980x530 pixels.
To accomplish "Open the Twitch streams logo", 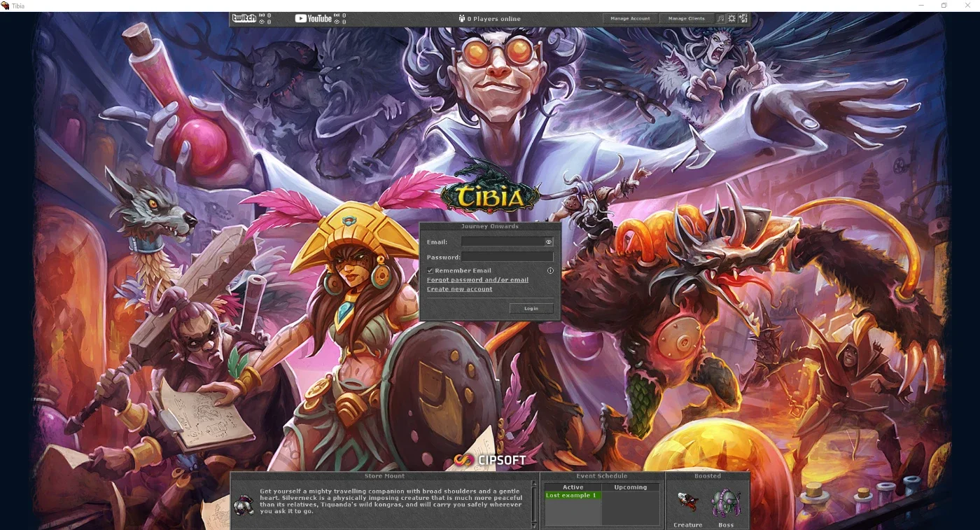I will click(244, 18).
